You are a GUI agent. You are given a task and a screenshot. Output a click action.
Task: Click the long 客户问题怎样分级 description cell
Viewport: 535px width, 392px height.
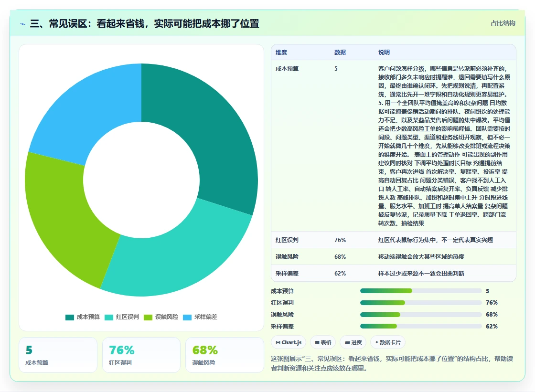pyautogui.click(x=444, y=146)
